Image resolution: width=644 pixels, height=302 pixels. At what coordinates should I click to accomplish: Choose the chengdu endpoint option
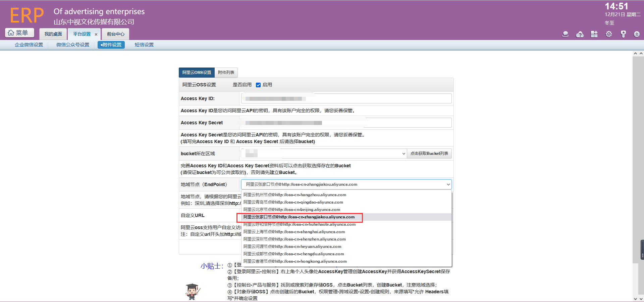pos(346,254)
